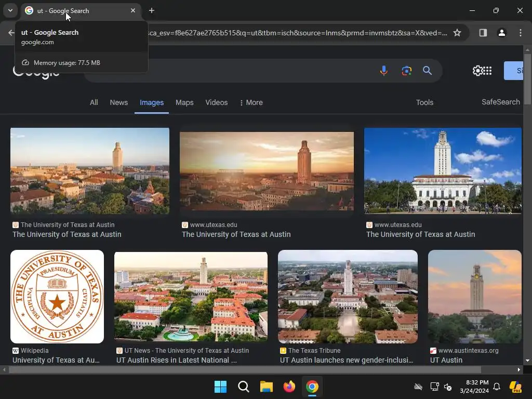Open the Chrome profile icon

pyautogui.click(x=501, y=33)
